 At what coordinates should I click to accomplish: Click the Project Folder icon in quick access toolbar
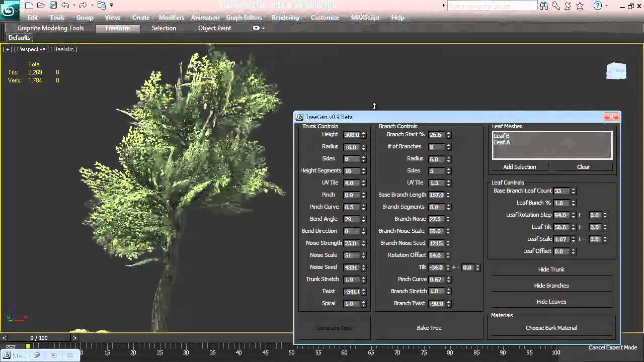(x=102, y=6)
